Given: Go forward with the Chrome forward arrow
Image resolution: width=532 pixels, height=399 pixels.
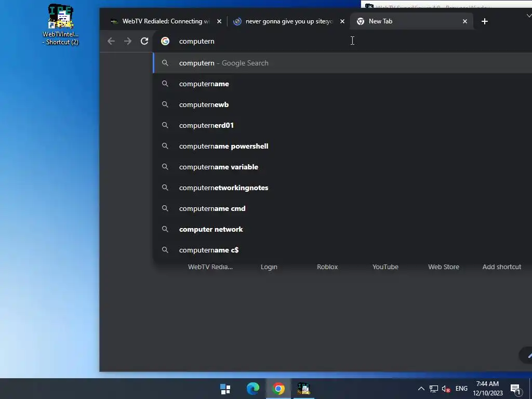Looking at the screenshot, I should pyautogui.click(x=128, y=42).
